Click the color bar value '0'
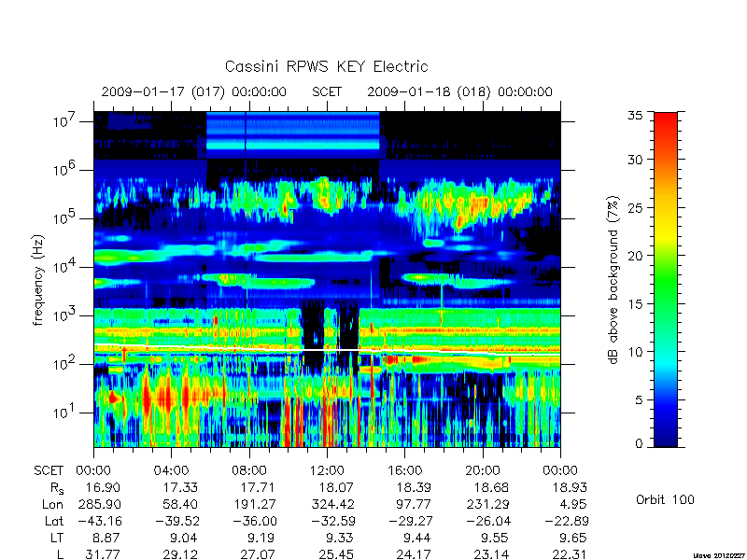This screenshot has width=747, height=560. [x=639, y=444]
